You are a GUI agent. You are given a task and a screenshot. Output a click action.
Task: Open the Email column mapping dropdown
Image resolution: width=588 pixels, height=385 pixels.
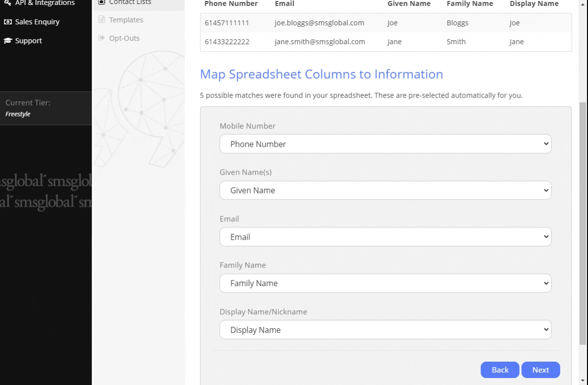click(x=385, y=237)
